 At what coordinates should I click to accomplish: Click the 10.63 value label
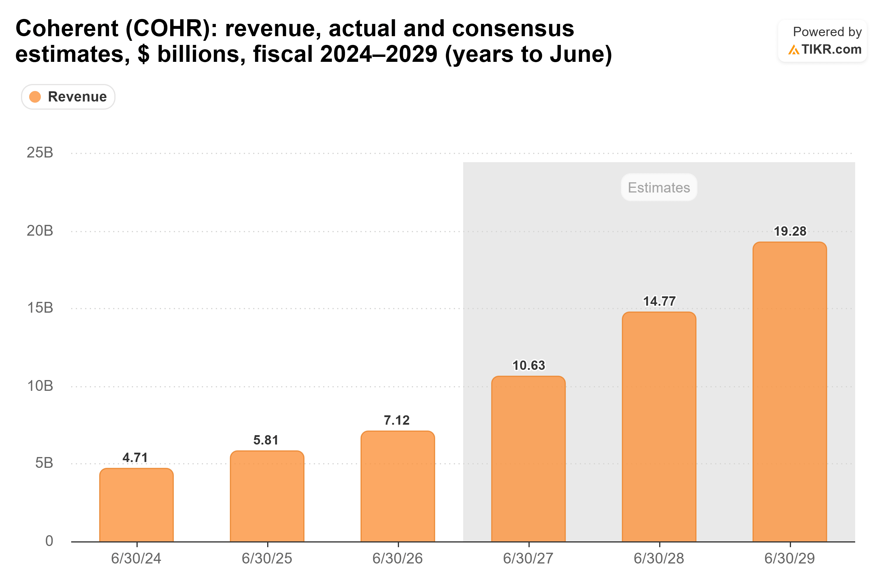[x=529, y=365]
